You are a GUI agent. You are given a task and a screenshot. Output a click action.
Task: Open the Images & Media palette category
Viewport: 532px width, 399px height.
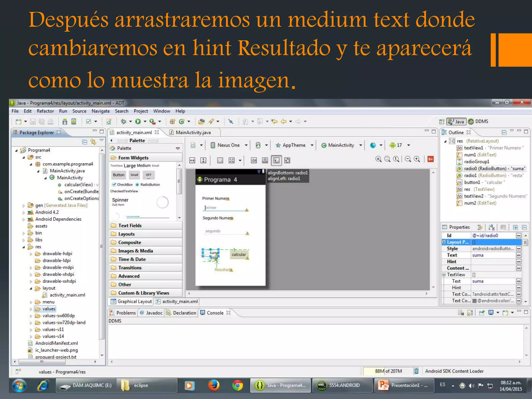[146, 251]
